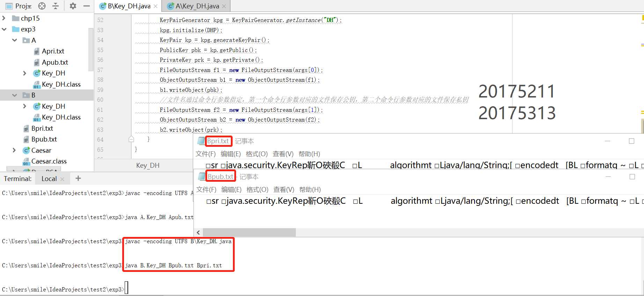The width and height of the screenshot is (644, 296).
Task: Open 格式(O) menu in Bpub.txt Notepad
Action: pos(257,189)
